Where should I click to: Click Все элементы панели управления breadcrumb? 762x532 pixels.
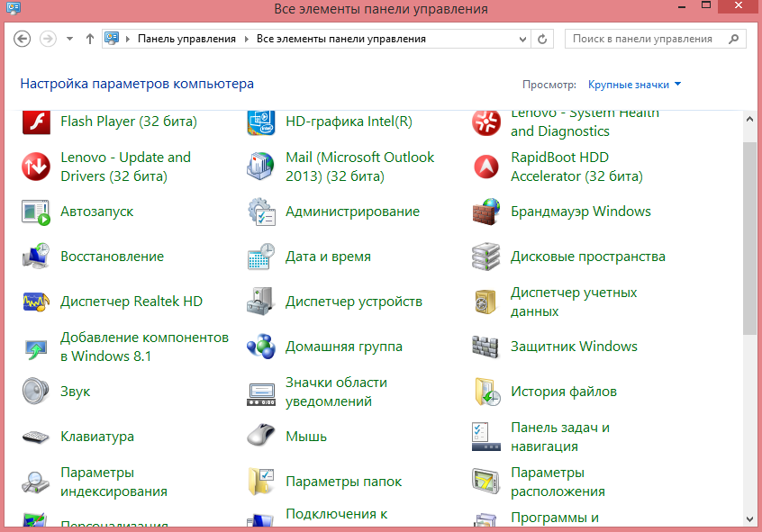pos(341,39)
